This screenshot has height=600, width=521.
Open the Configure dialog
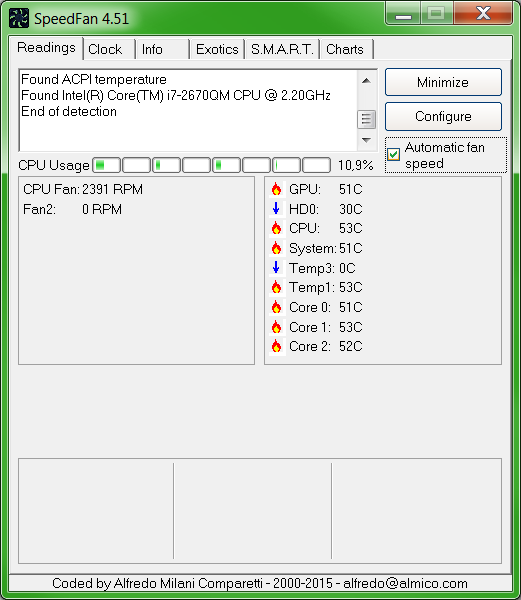[443, 116]
